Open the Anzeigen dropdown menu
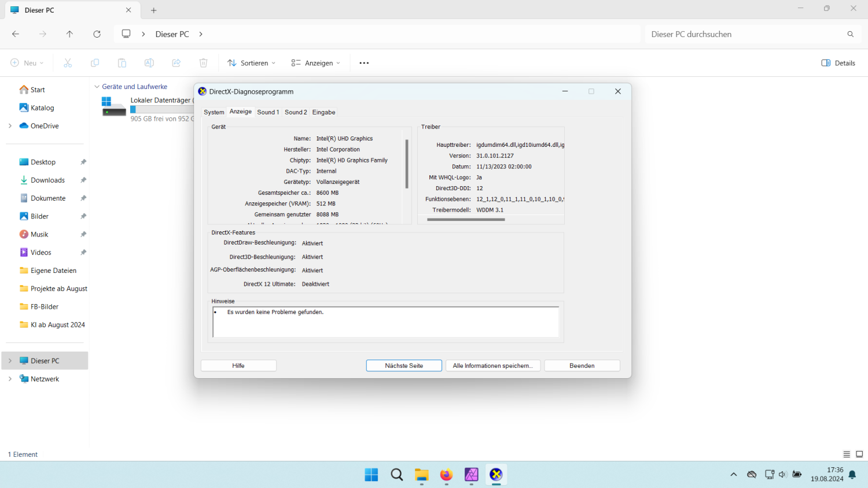Viewport: 868px width, 488px height. [316, 63]
